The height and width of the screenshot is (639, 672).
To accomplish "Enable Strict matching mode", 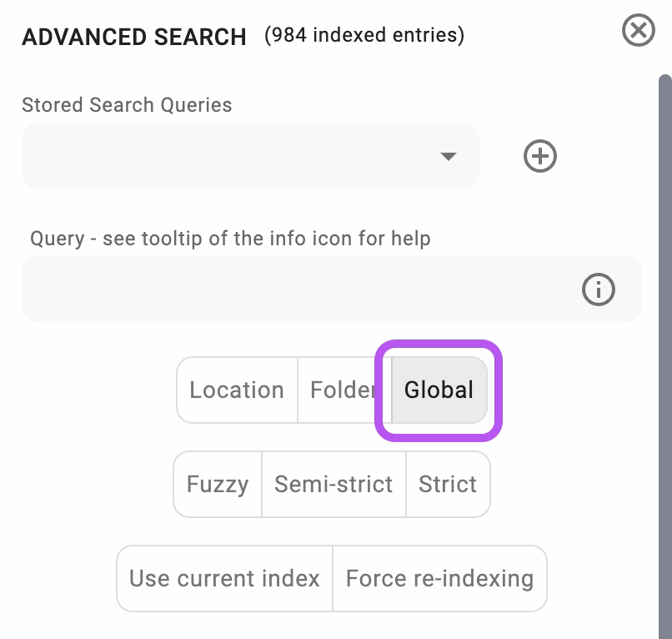I will pos(448,484).
